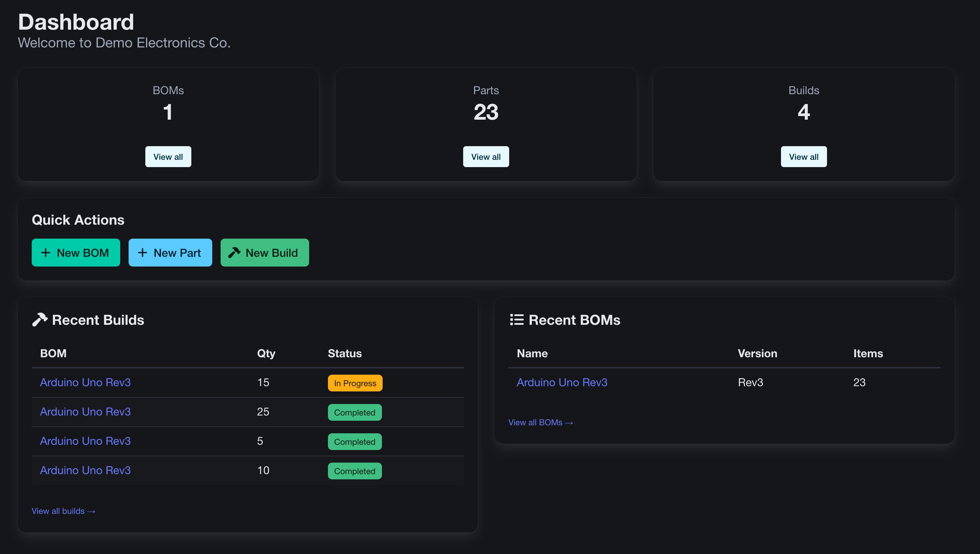Click the hammer icon beside Recent Builds heading
This screenshot has width=980, height=554.
pyautogui.click(x=40, y=320)
